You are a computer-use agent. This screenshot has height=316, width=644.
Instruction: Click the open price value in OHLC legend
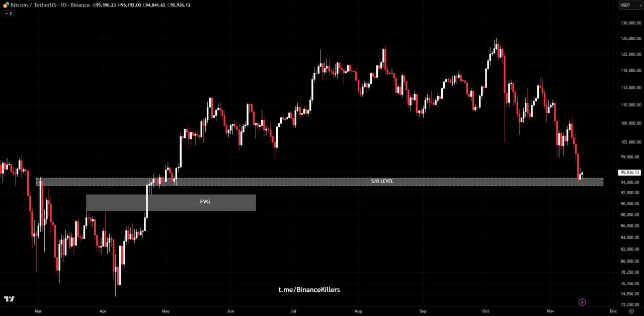click(107, 5)
